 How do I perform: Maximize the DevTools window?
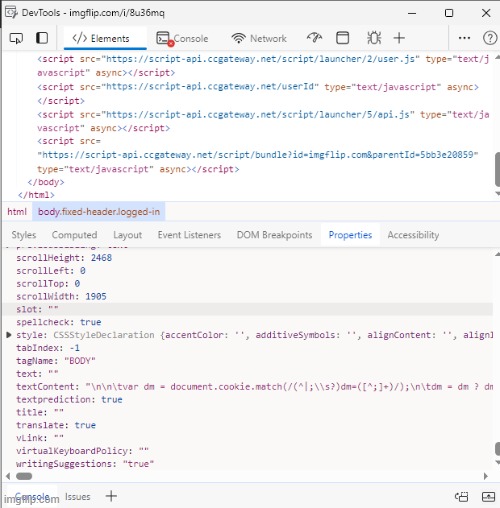click(x=449, y=13)
